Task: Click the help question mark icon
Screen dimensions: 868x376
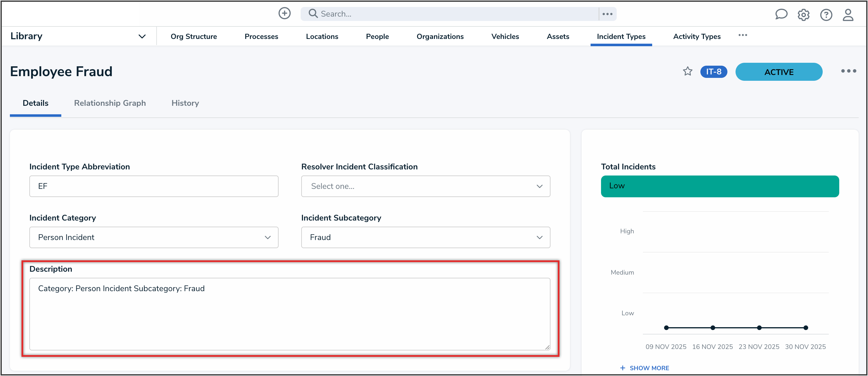Action: click(826, 15)
